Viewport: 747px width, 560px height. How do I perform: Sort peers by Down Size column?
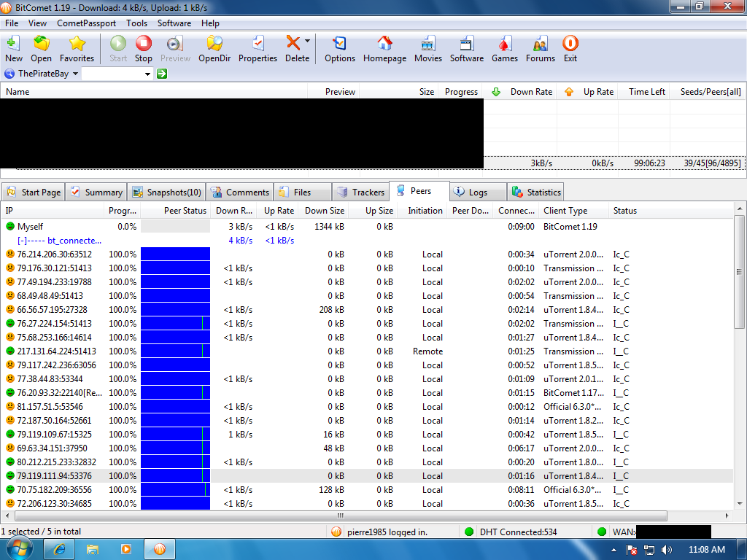point(325,211)
